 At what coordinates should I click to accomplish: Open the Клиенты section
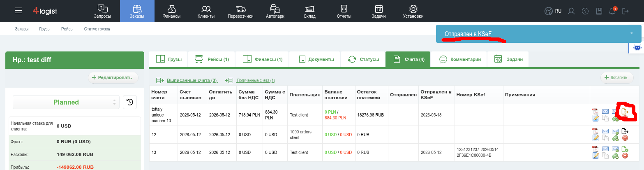coord(206,11)
